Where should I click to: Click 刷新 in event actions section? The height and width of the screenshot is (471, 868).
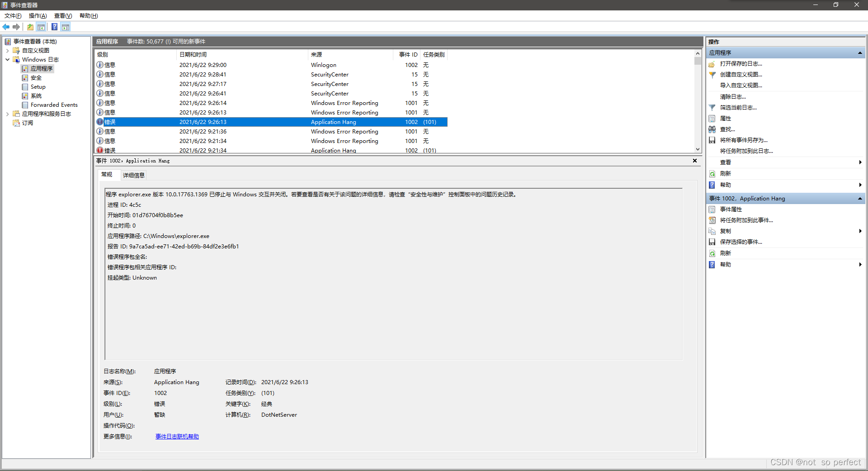click(725, 253)
